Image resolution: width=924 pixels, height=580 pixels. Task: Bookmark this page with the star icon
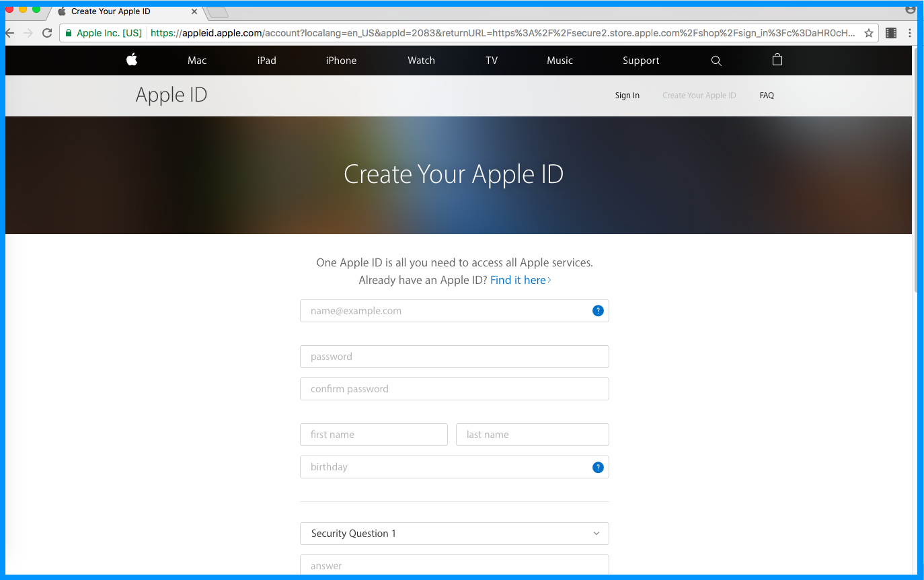coord(869,33)
